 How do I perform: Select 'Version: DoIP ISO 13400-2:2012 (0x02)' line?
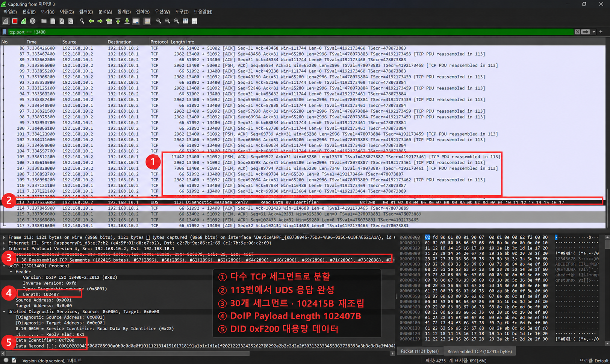[70, 278]
